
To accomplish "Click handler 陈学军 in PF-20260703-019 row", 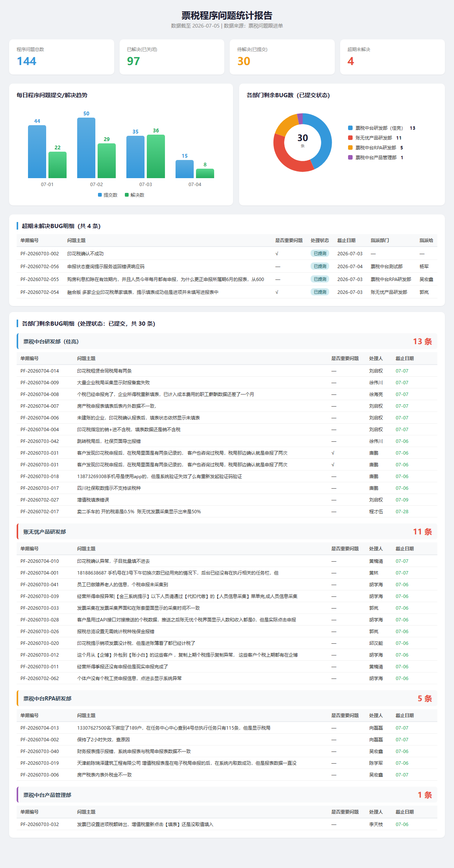I will pyautogui.click(x=376, y=763).
